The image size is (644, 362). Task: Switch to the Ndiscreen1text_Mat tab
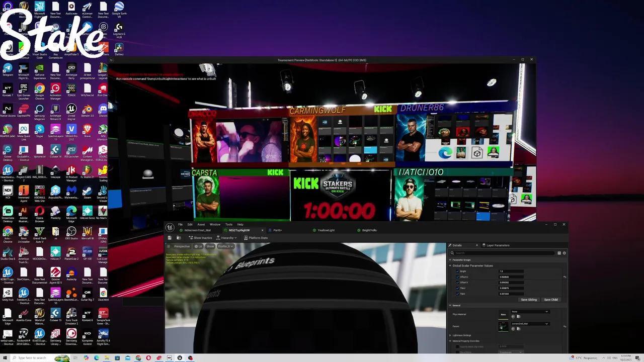[197, 230]
